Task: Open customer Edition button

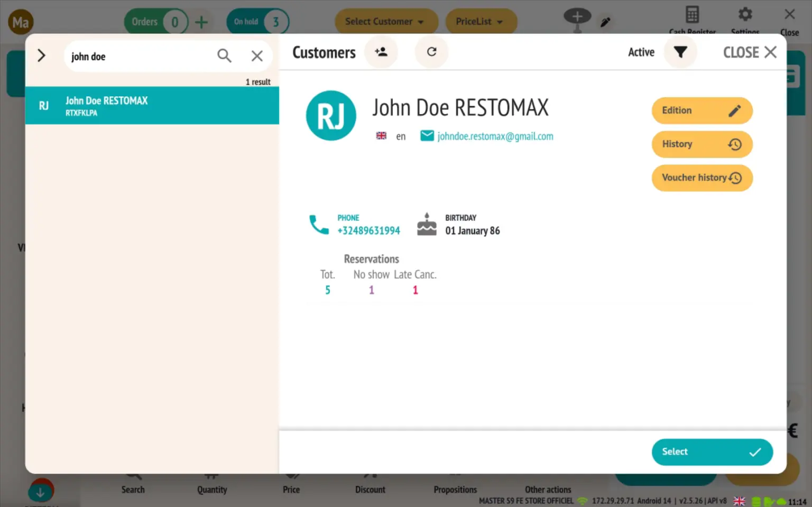Action: coord(702,110)
